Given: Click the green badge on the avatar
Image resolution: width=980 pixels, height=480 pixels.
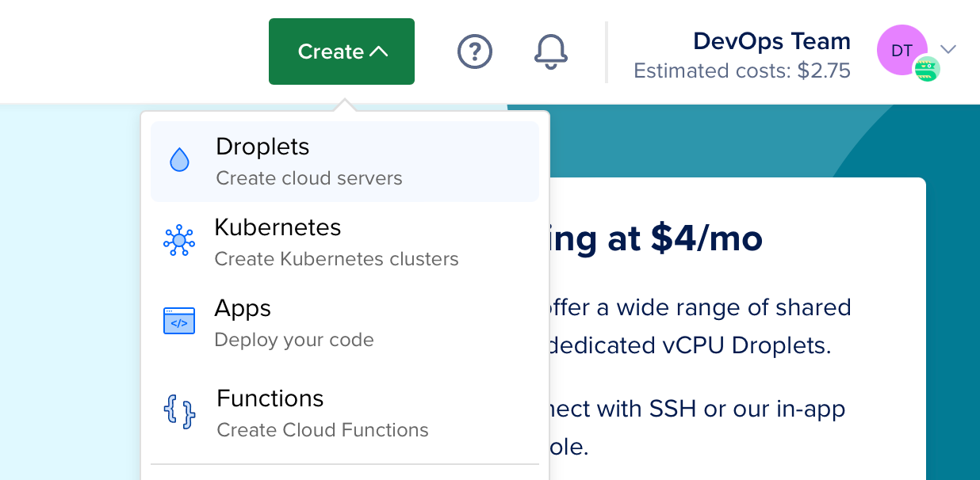Looking at the screenshot, I should [x=926, y=70].
